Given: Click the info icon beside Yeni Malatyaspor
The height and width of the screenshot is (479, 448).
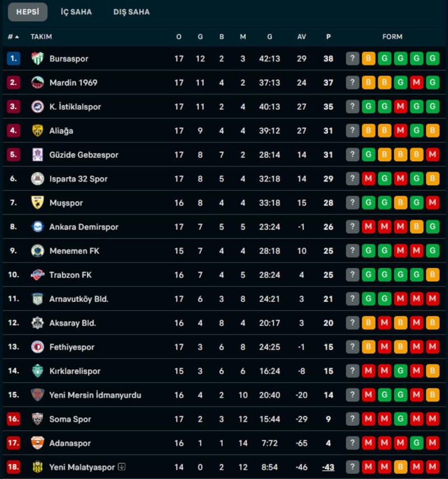Looking at the screenshot, I should [122, 467].
